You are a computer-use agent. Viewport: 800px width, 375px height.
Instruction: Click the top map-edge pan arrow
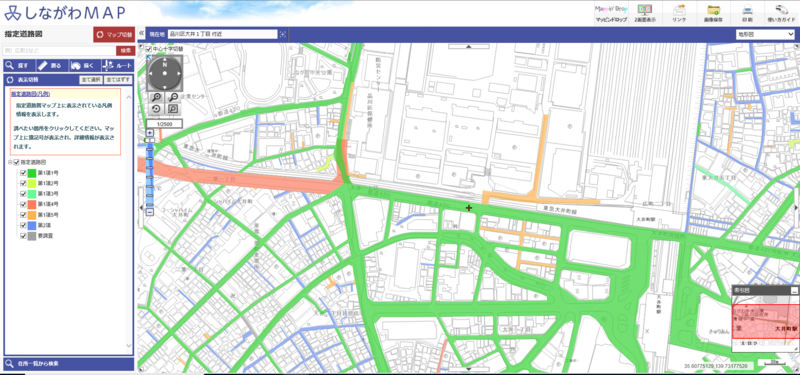click(469, 46)
